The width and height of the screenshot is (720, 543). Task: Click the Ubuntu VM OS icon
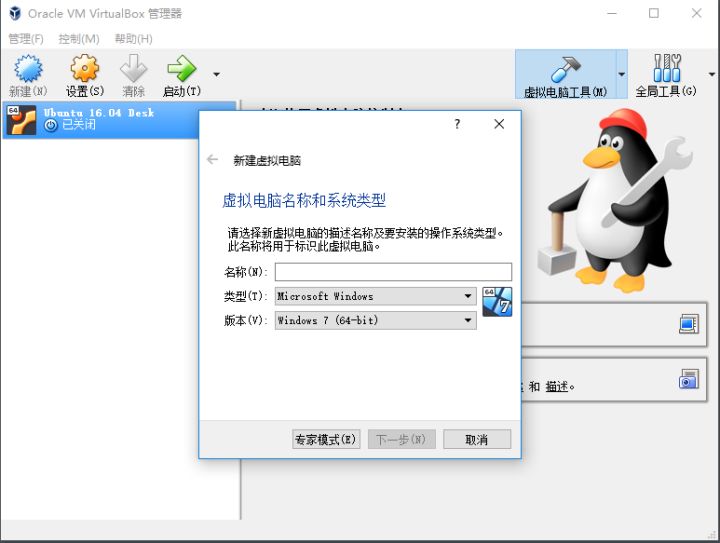coord(22,120)
